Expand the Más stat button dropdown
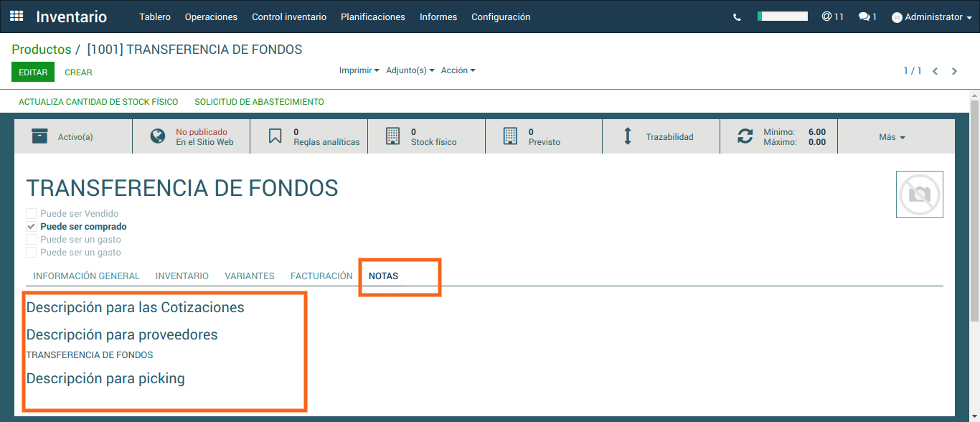This screenshot has width=980, height=422. click(x=892, y=137)
